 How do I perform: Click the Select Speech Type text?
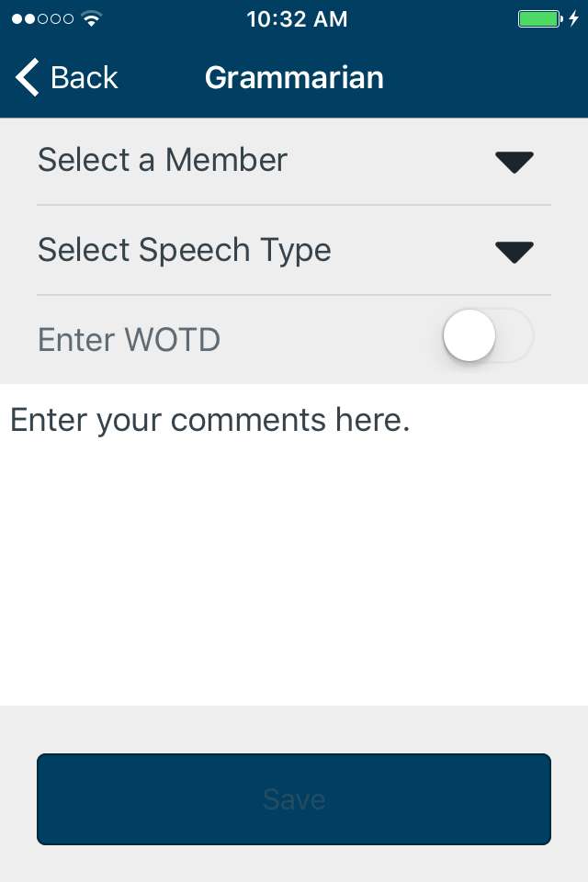click(x=185, y=250)
